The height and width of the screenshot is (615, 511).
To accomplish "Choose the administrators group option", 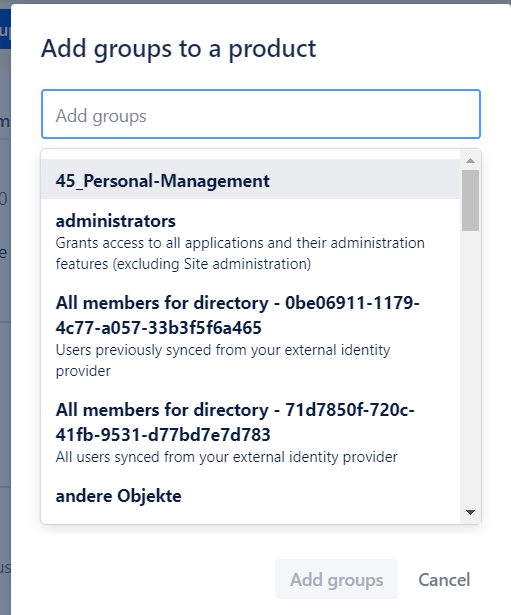I will [x=251, y=242].
